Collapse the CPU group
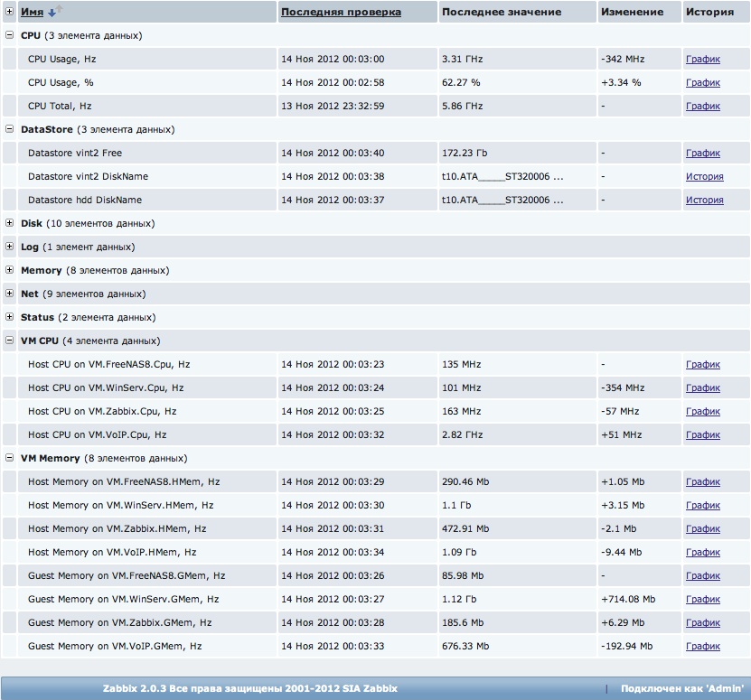 pyautogui.click(x=10, y=35)
